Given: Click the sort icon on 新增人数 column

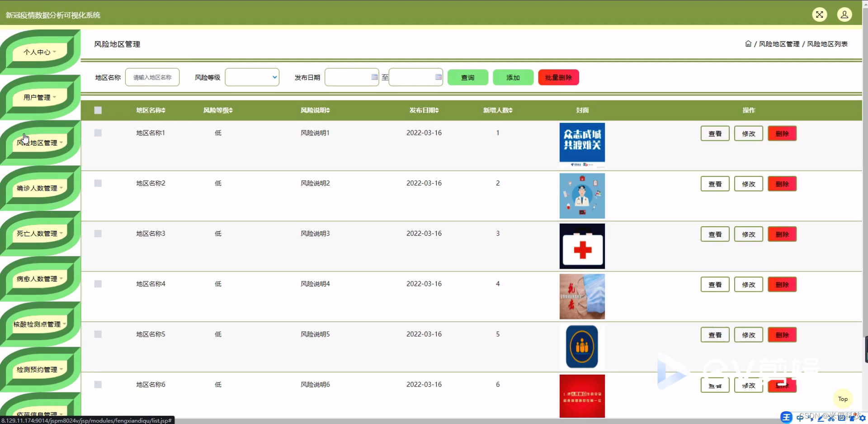Looking at the screenshot, I should coord(511,110).
